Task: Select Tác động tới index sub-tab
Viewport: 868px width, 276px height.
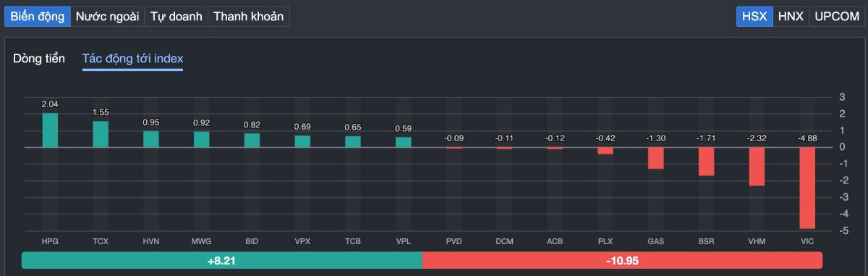Action: point(132,59)
